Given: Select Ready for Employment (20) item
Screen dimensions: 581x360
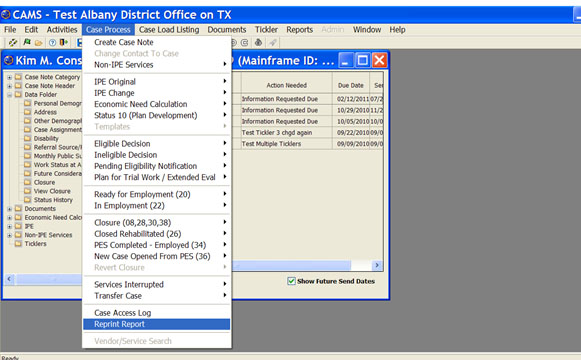Looking at the screenshot, I should (157, 194).
